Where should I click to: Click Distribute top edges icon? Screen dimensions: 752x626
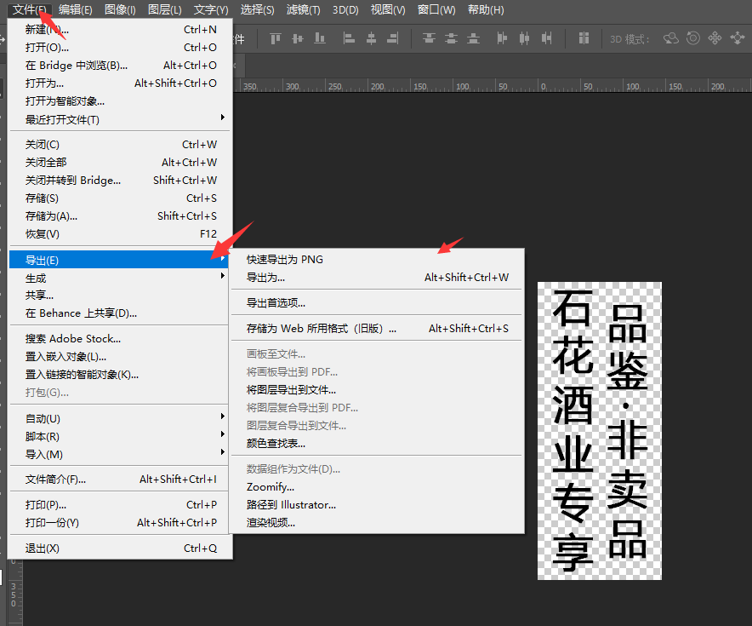pyautogui.click(x=429, y=38)
